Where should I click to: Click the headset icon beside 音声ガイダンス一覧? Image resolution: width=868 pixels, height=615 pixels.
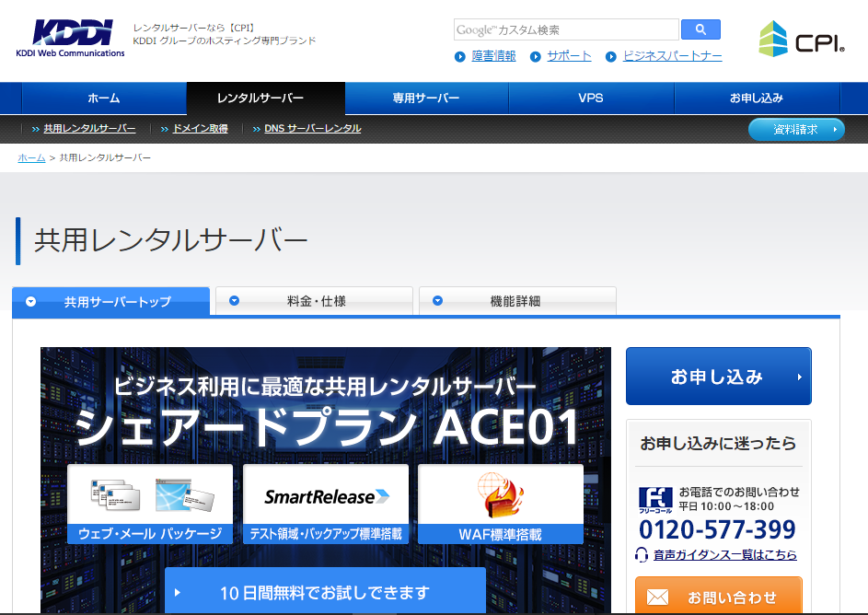point(642,553)
